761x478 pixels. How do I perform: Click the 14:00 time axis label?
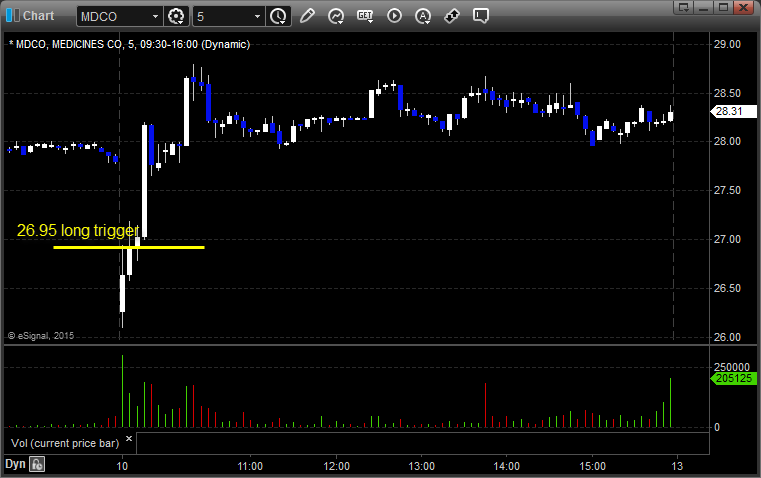507,466
